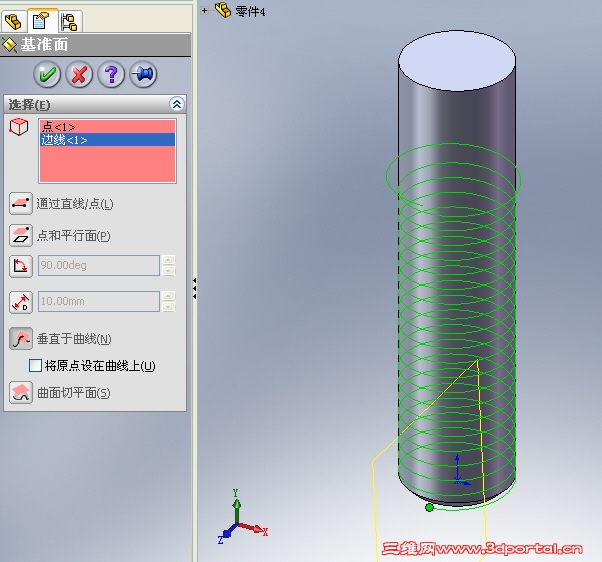Viewport: 602px width, 562px height.
Task: Click the reference entities cube icon
Action: pyautogui.click(x=19, y=127)
